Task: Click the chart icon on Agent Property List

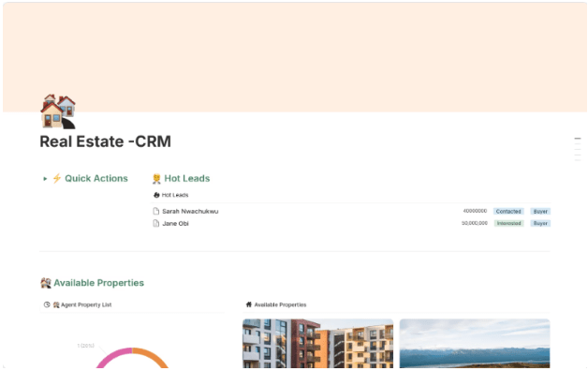Action: click(47, 304)
